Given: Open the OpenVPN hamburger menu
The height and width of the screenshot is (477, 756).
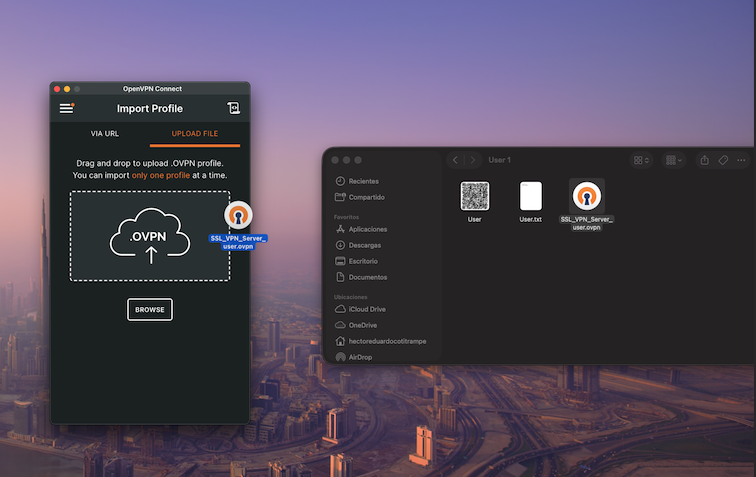Looking at the screenshot, I should (67, 108).
